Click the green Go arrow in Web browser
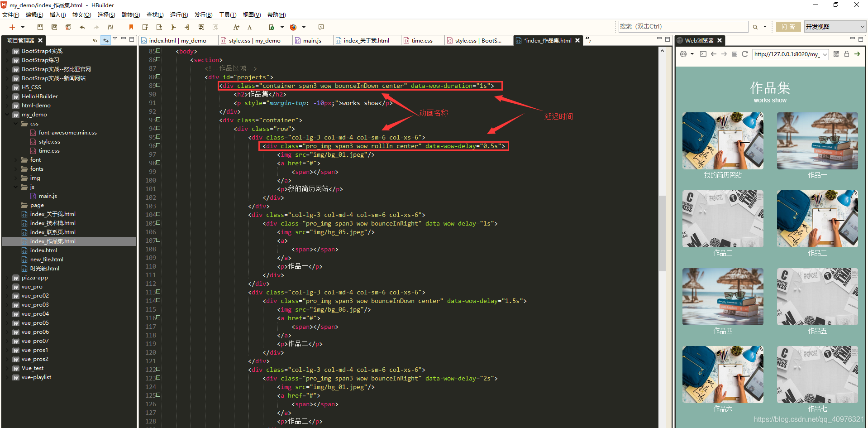Image resolution: width=868 pixels, height=428 pixels. [857, 54]
